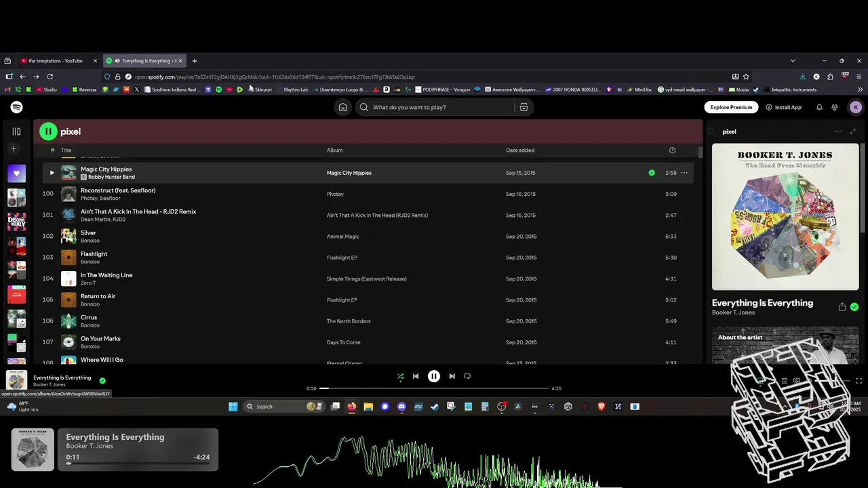Open the Browse icon in search bar

pyautogui.click(x=524, y=107)
